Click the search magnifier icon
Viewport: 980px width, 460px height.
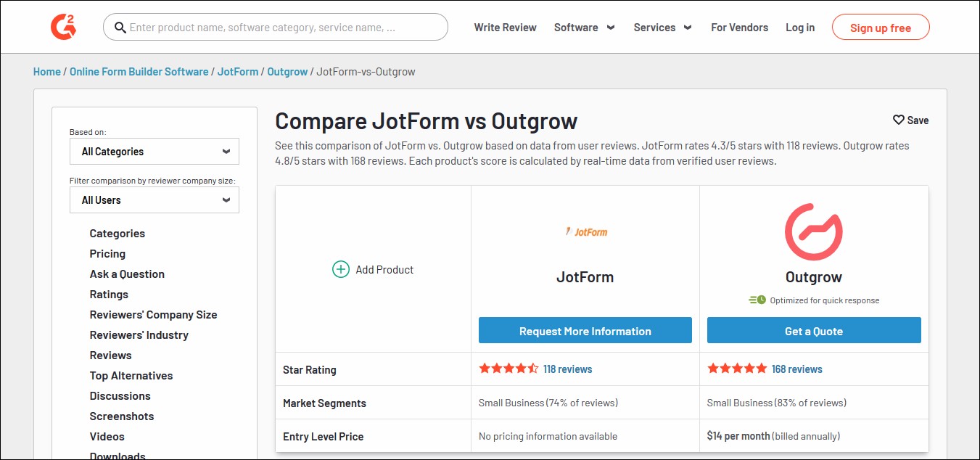click(120, 28)
